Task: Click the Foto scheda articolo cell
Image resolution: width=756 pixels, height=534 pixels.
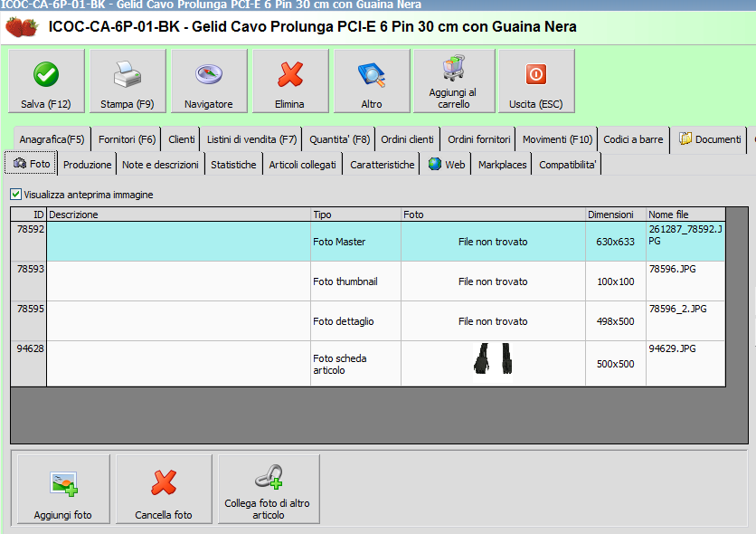Action: click(x=355, y=364)
